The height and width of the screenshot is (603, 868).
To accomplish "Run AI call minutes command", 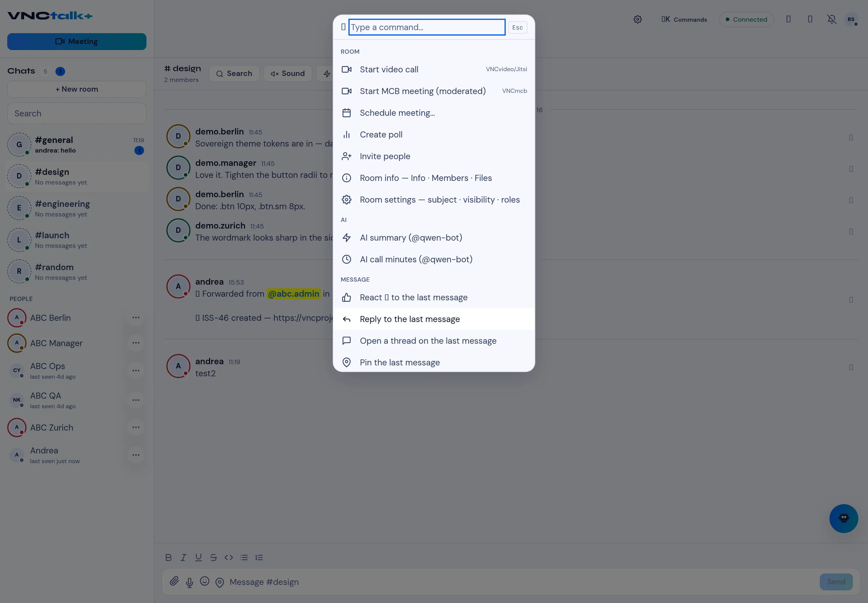I will (x=434, y=260).
